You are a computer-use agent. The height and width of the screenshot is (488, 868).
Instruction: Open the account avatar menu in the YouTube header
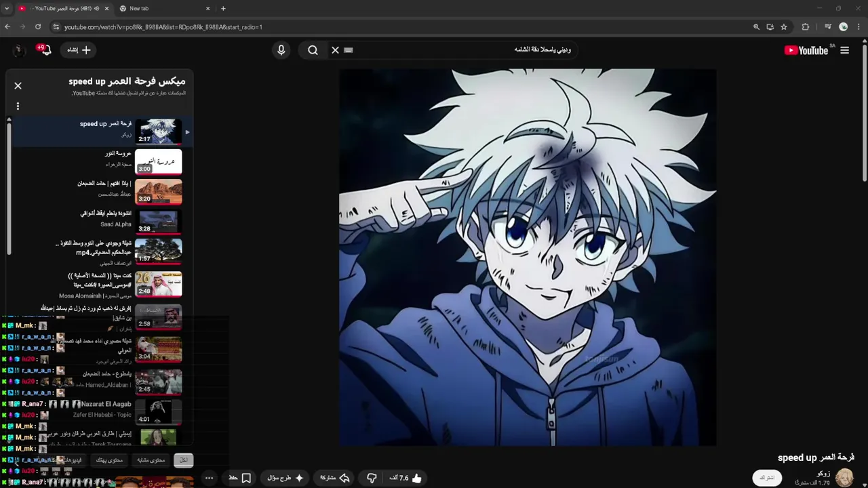(19, 50)
